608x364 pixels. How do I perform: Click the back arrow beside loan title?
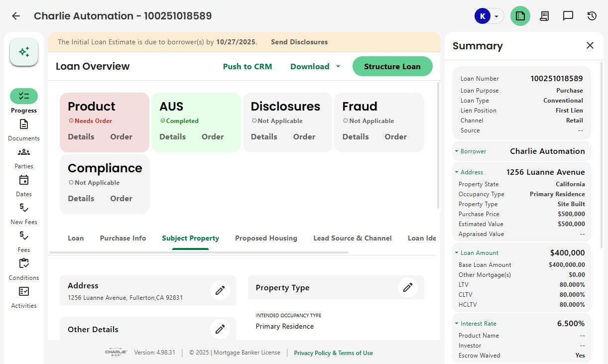[x=16, y=16]
